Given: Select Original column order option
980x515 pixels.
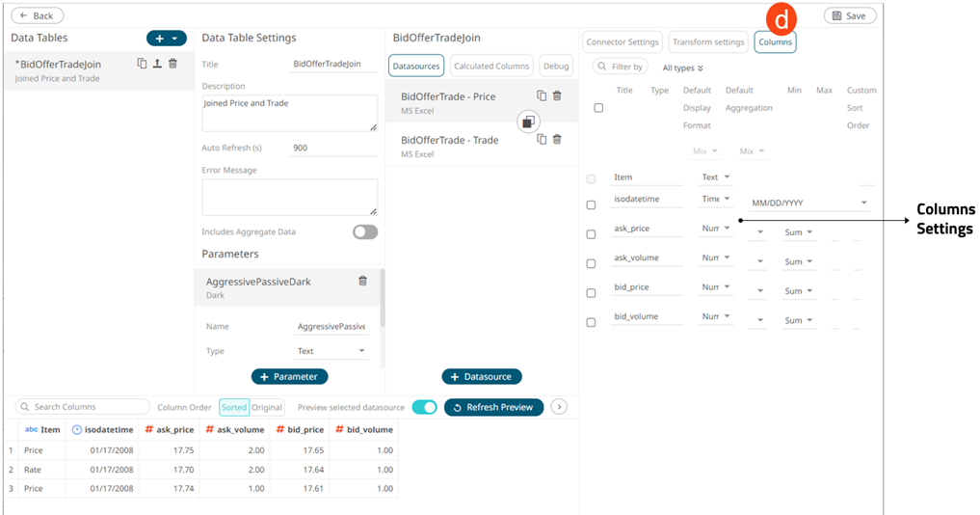Looking at the screenshot, I should pos(267,407).
